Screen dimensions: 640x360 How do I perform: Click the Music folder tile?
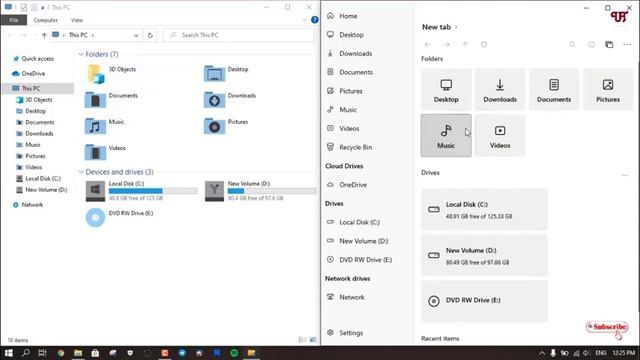(446, 136)
